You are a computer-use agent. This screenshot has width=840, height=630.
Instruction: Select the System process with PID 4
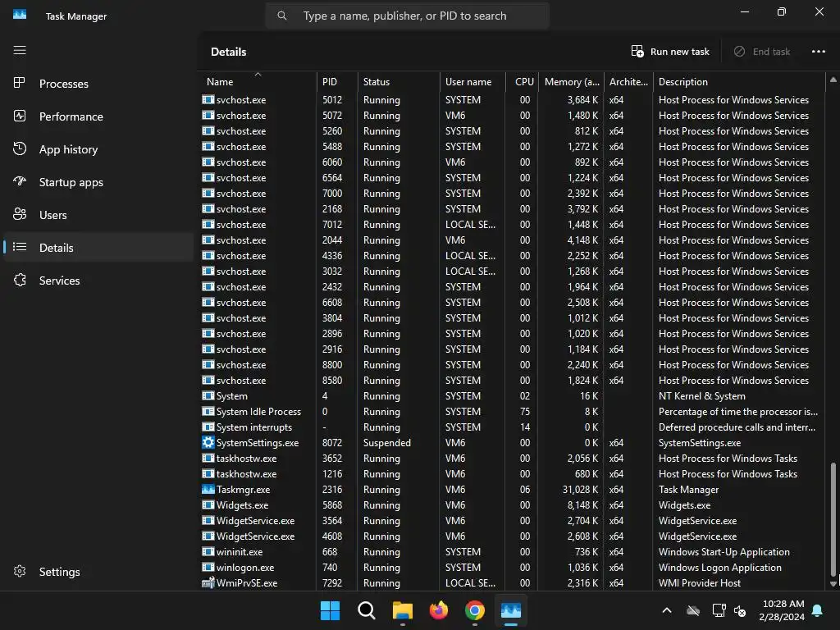pyautogui.click(x=513, y=396)
